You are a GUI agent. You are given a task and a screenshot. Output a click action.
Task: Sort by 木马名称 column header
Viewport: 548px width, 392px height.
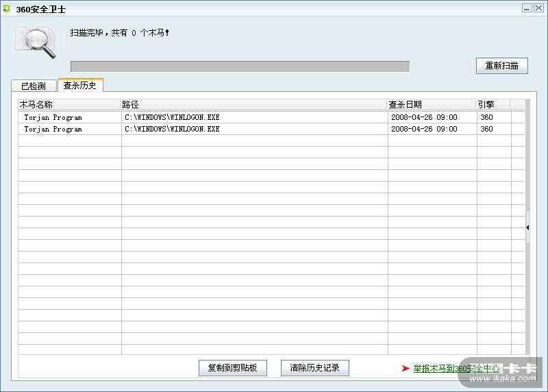(69, 105)
